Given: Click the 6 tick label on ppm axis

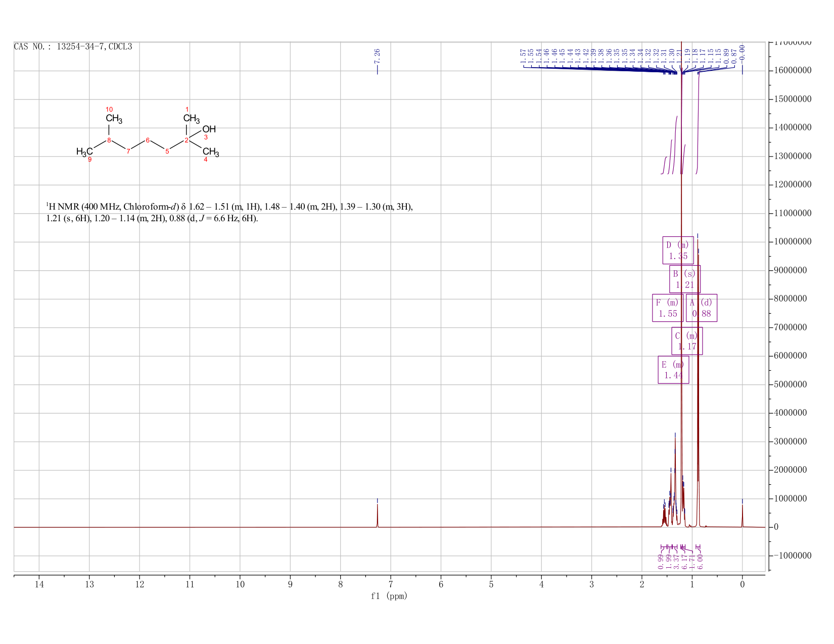Looking at the screenshot, I should pos(441,584).
